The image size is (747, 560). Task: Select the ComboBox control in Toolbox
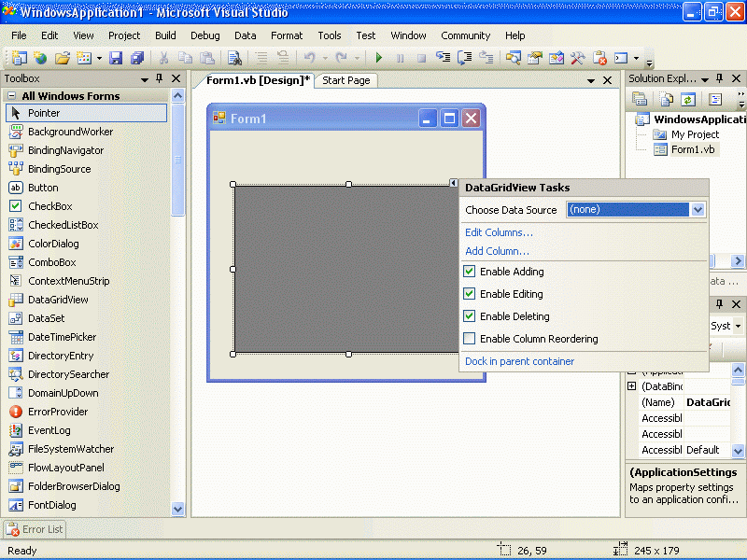87,262
